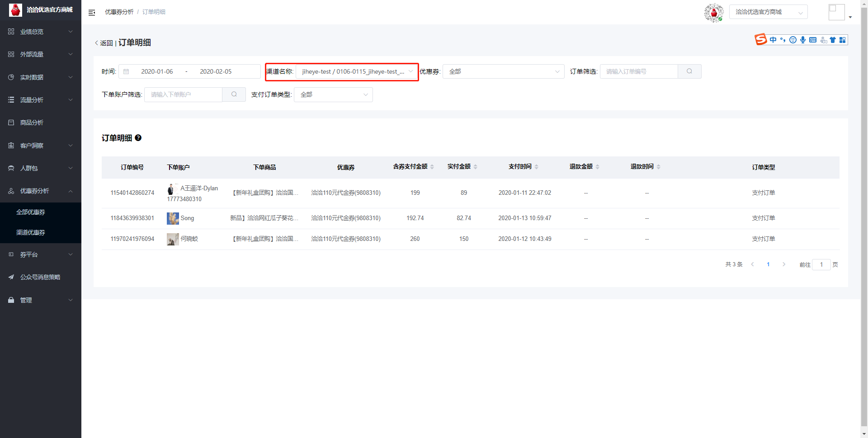Click the account filter search magnifier icon

point(234,94)
